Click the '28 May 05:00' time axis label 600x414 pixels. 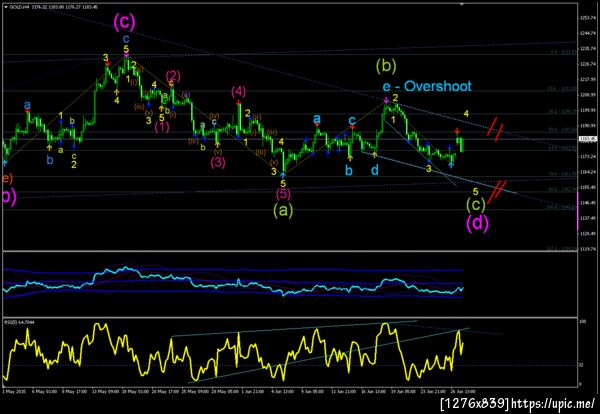pyautogui.click(x=224, y=392)
